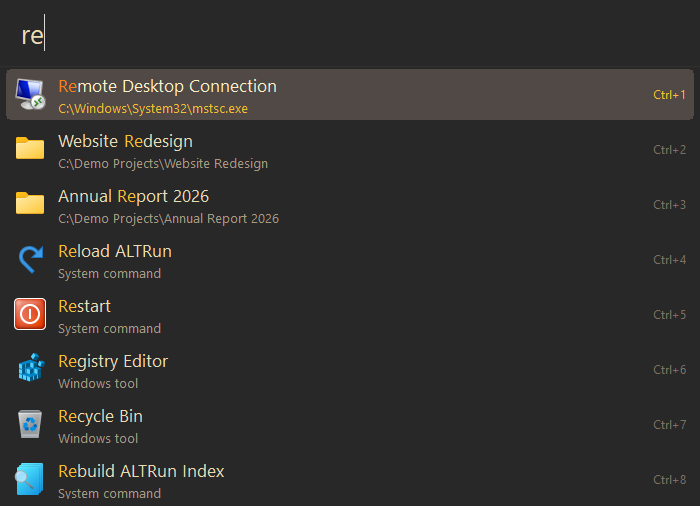Click the path C:\Windows\System32\mstsc.exe
The width and height of the screenshot is (700, 506).
(x=153, y=109)
